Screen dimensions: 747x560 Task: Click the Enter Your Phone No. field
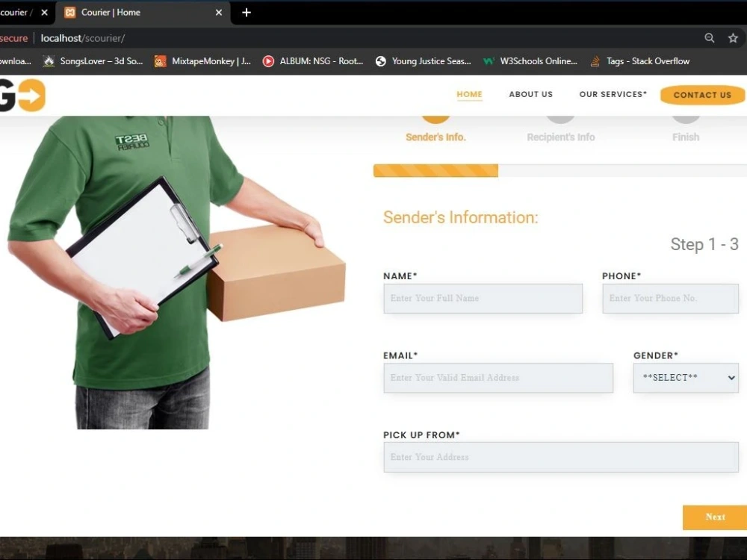point(670,299)
